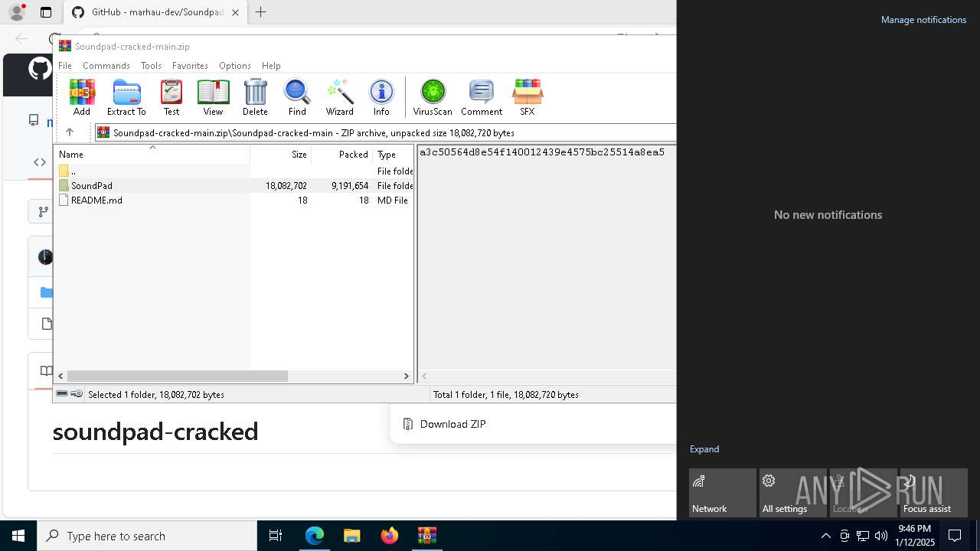Show hidden system tray icons
Viewport: 980px width, 551px height.
click(x=825, y=536)
